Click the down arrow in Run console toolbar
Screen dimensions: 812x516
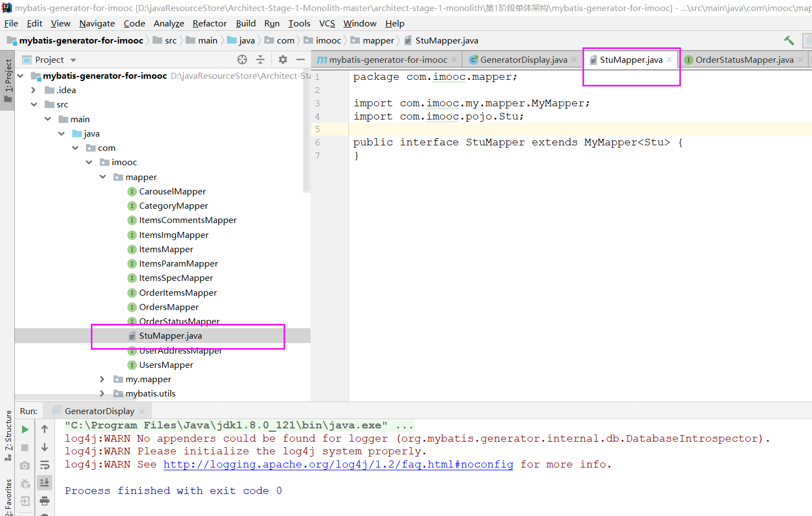[45, 447]
